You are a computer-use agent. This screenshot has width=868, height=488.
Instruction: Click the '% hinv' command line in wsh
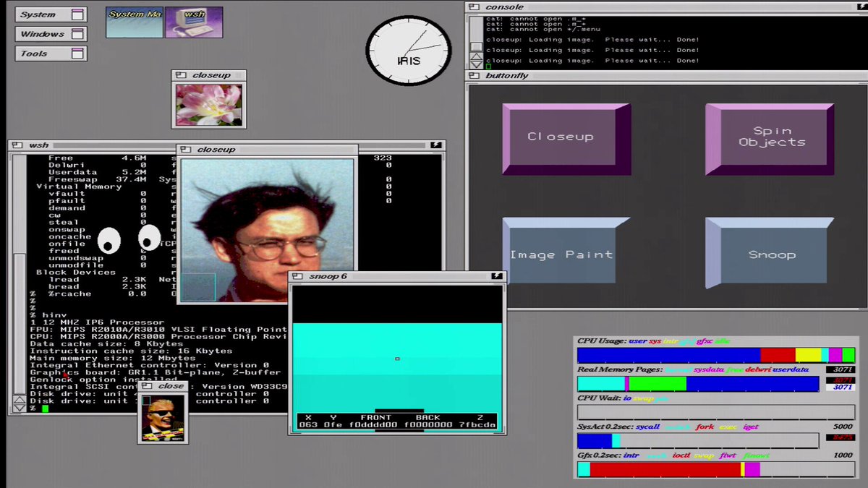click(x=48, y=315)
